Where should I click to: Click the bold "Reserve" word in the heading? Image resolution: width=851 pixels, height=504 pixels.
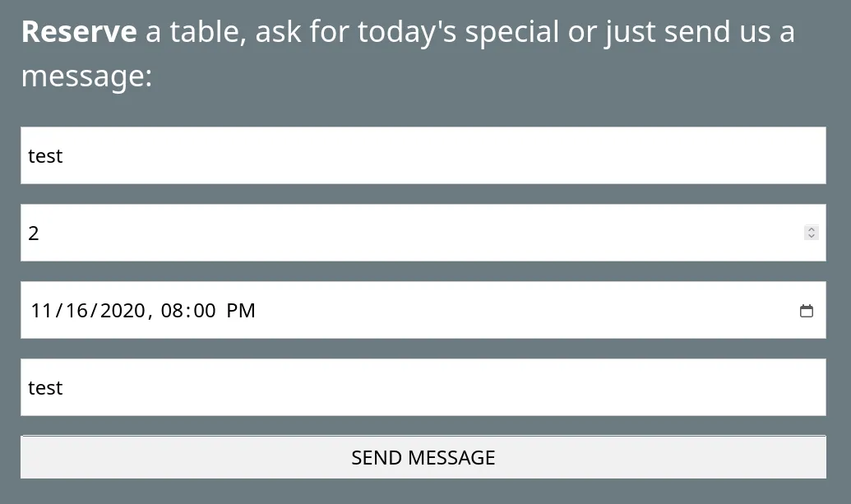pos(79,31)
